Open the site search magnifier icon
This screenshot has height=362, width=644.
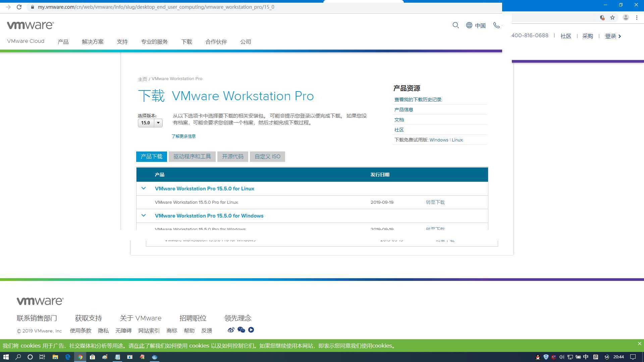click(455, 25)
